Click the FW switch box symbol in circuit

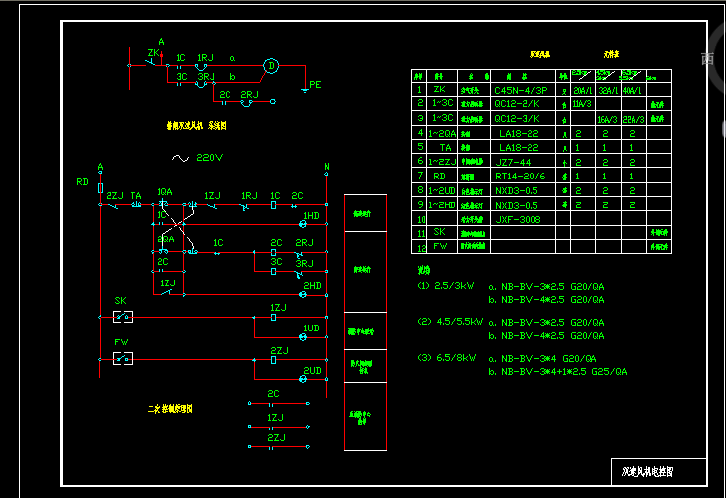[x=123, y=359]
